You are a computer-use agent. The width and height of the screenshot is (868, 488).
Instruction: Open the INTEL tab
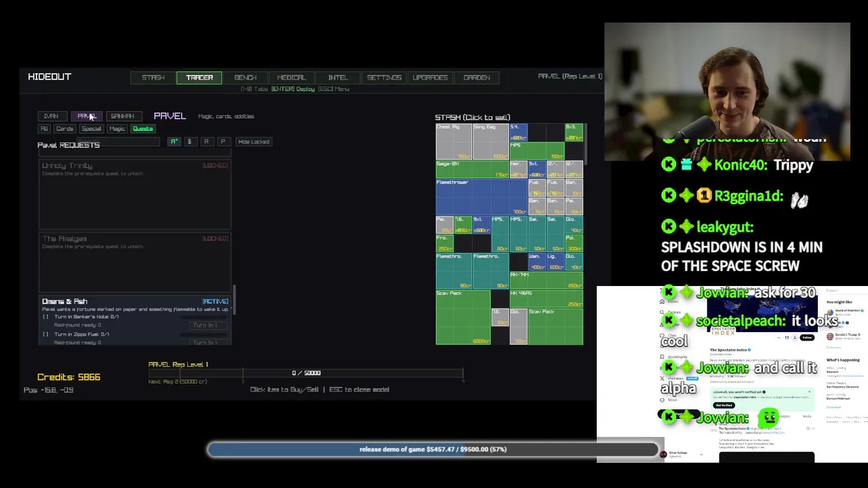point(338,77)
